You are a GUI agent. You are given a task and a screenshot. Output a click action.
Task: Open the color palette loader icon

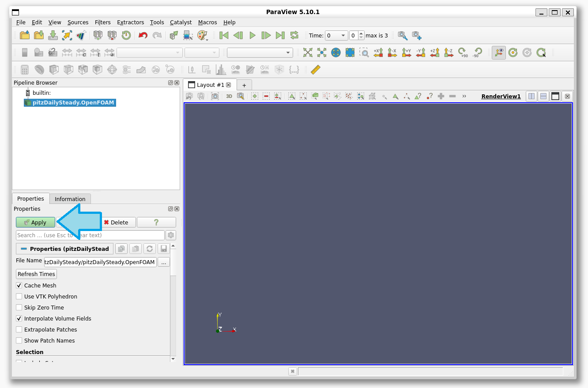202,35
